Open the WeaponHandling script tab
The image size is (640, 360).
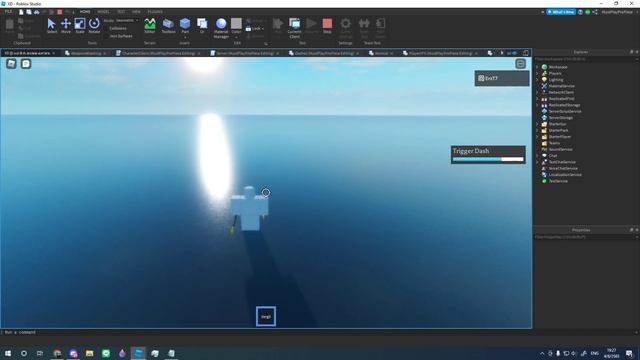pos(86,53)
